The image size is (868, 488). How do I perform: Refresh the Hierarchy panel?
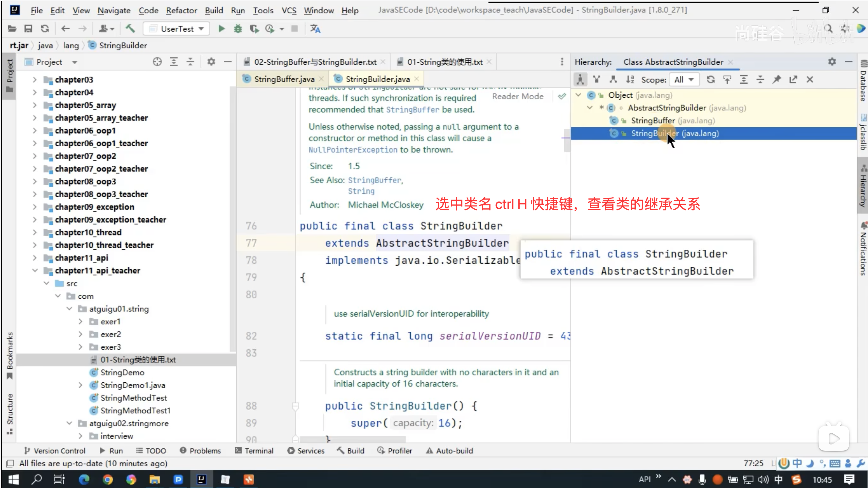(x=711, y=80)
